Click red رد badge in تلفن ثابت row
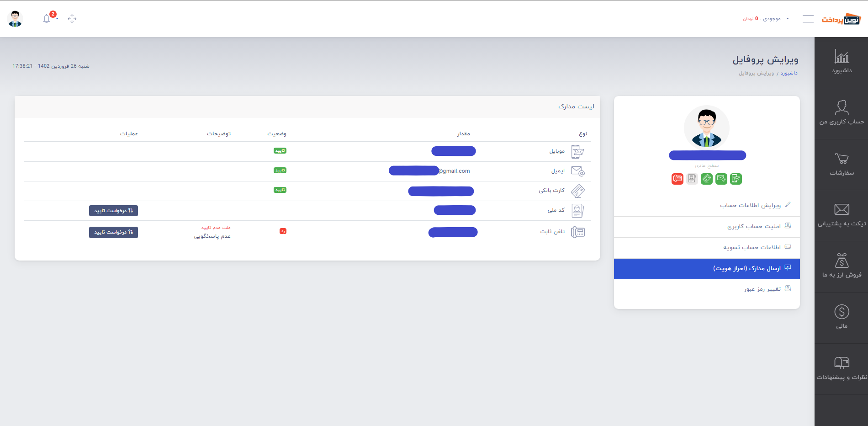Viewport: 868px width, 426px height. tap(283, 231)
